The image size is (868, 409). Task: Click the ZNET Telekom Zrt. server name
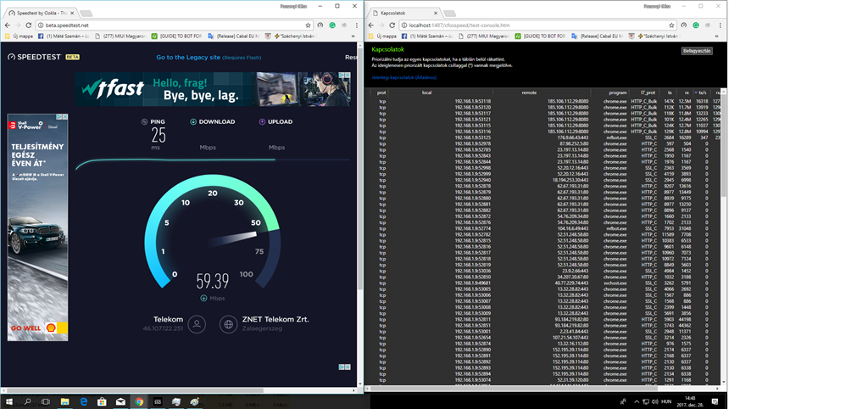[x=275, y=319]
